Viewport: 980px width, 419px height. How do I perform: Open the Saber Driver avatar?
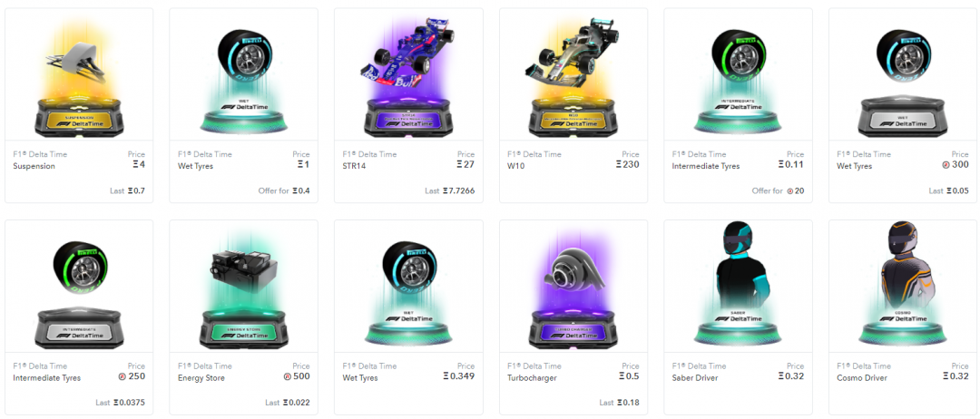click(x=738, y=286)
